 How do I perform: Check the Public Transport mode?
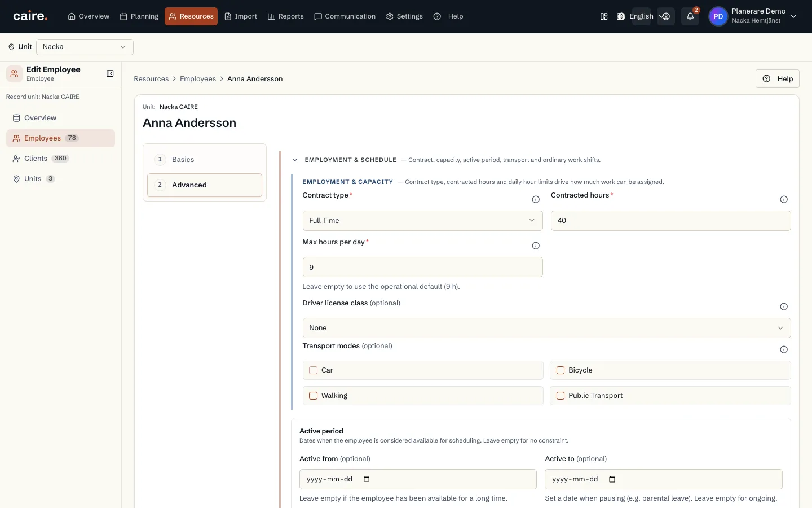[561, 396]
